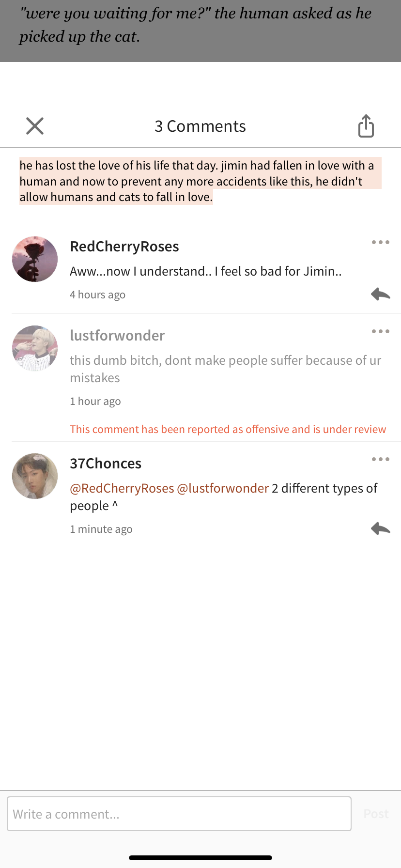401x868 pixels.
Task: Open the lustforwonder username
Action: (117, 335)
